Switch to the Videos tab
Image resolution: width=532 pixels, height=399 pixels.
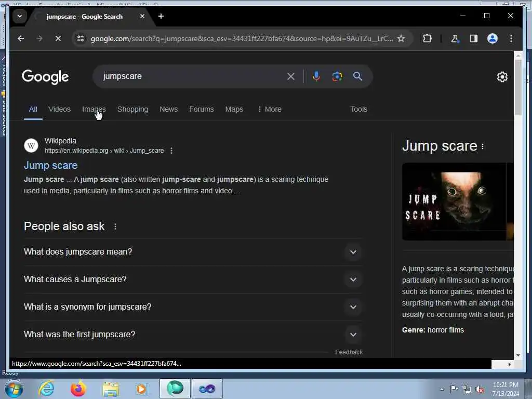[59, 109]
